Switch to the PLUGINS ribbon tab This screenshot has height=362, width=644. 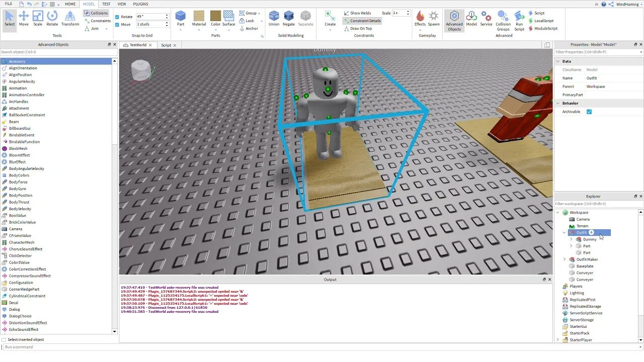(140, 4)
